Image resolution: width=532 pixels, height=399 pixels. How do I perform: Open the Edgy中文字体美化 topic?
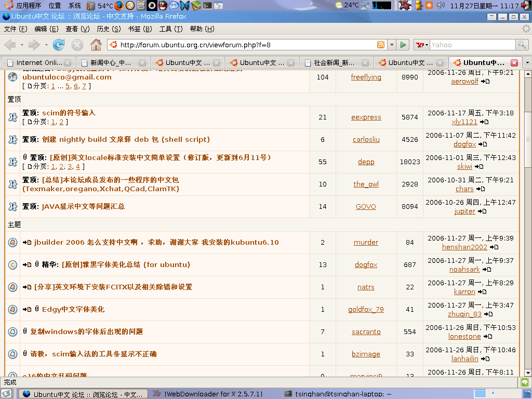pyautogui.click(x=73, y=309)
